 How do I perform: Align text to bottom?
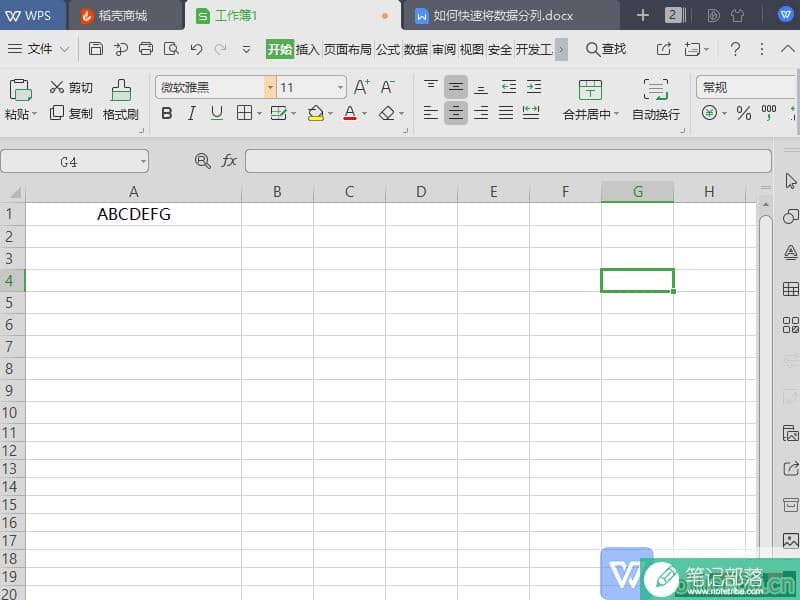click(481, 88)
